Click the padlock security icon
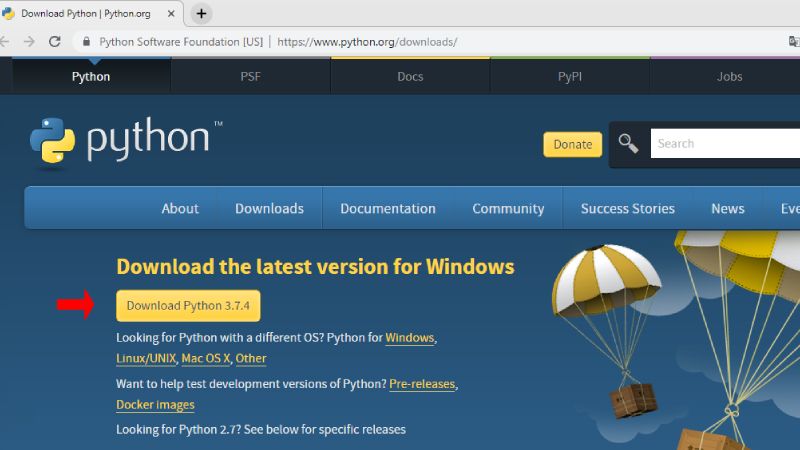Viewport: 800px width, 450px height. click(x=86, y=41)
